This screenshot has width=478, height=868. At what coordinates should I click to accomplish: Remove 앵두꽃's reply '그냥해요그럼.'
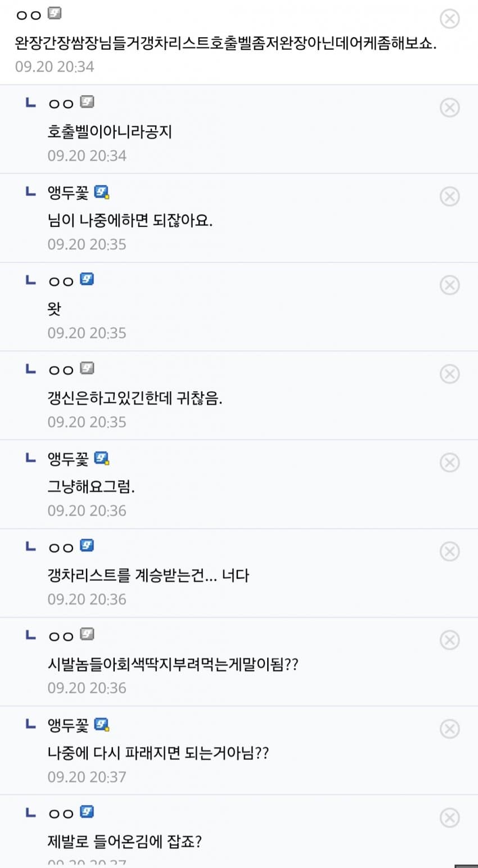[449, 463]
